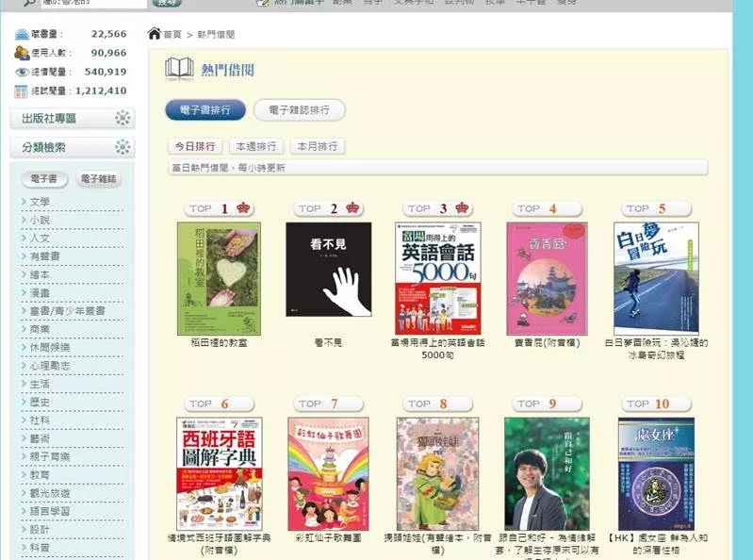Image resolution: width=753 pixels, height=560 pixels.
Task: Open the 教育 category
Action: [x=40, y=474]
